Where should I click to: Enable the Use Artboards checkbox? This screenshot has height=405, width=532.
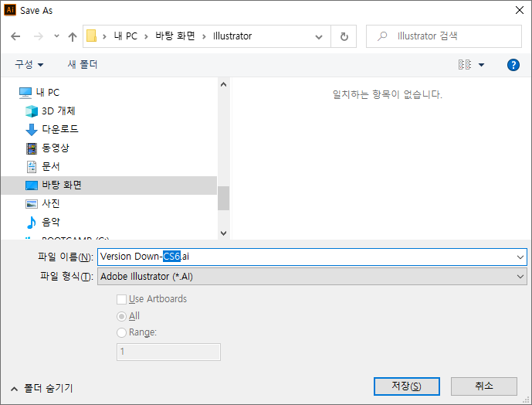(121, 299)
